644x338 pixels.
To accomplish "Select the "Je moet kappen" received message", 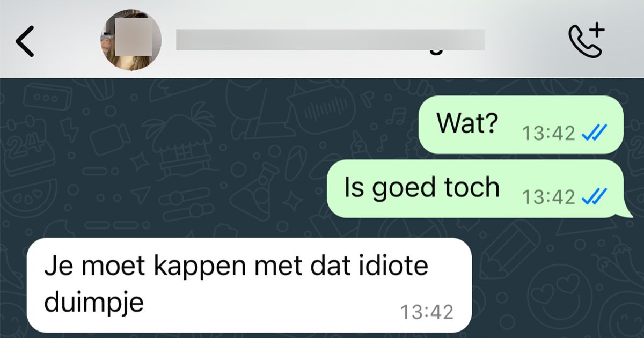I will tap(249, 285).
